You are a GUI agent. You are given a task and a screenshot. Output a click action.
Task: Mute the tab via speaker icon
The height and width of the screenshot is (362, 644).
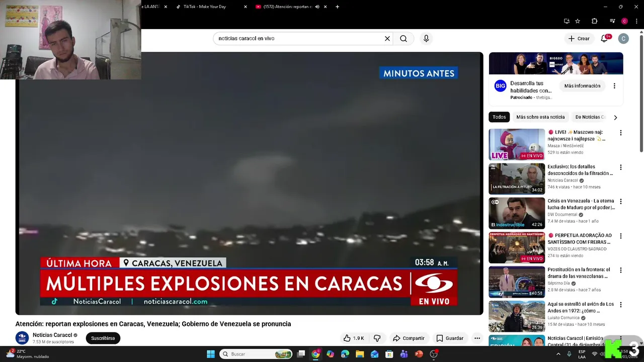coord(317,7)
